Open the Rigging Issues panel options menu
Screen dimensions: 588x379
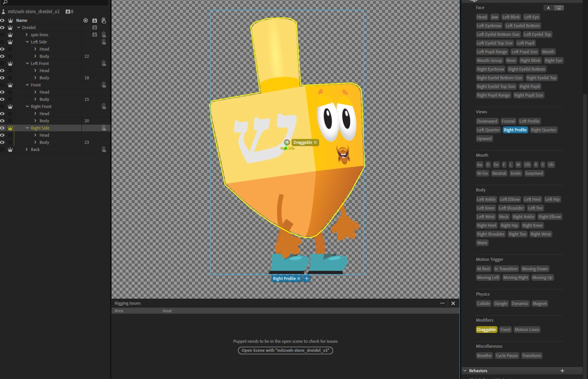coord(442,303)
